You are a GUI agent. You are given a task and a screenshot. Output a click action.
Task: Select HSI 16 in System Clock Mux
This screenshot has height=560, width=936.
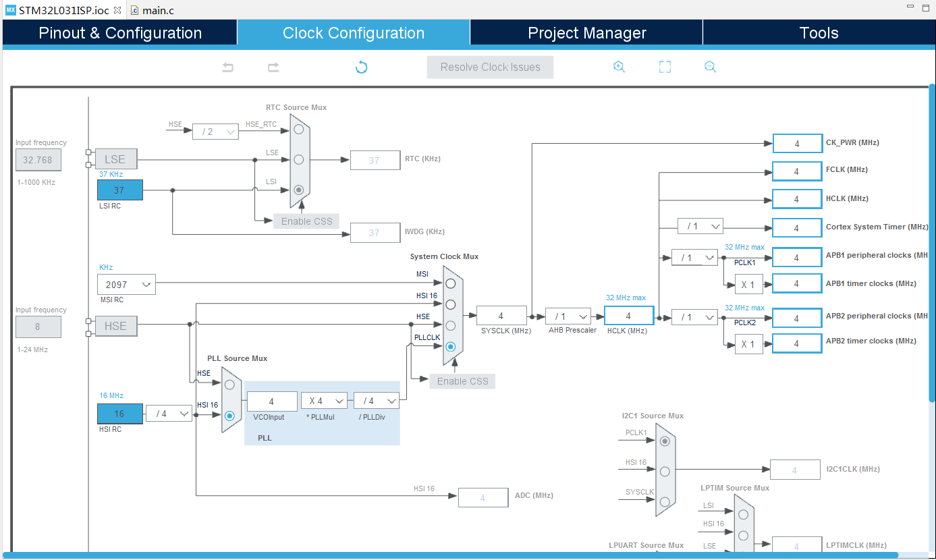[x=450, y=304]
